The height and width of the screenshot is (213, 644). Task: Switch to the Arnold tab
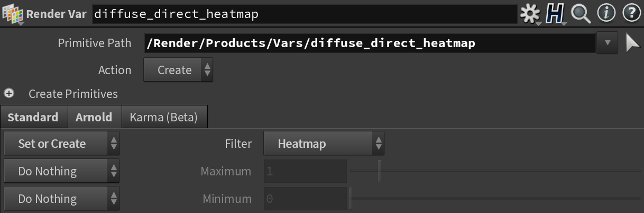point(94,117)
